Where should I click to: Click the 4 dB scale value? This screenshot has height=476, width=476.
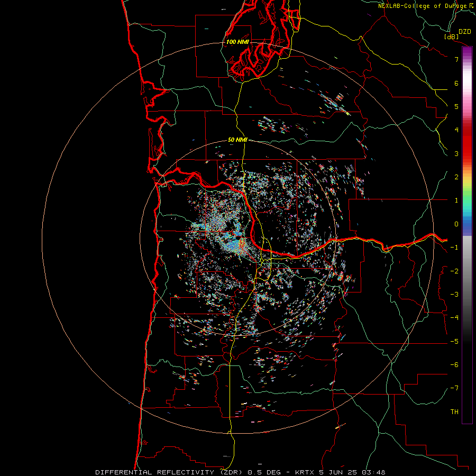pyautogui.click(x=456, y=130)
